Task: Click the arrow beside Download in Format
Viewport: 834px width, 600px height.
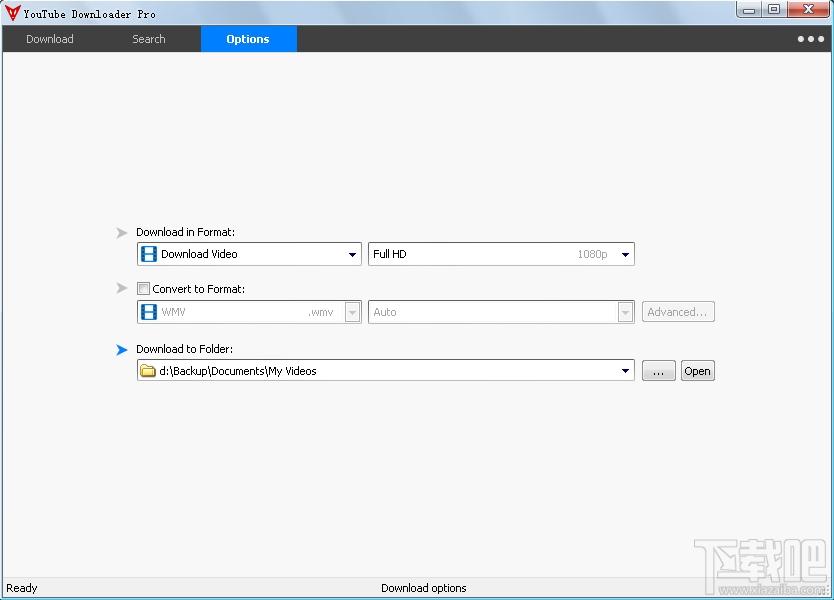Action: click(x=122, y=232)
